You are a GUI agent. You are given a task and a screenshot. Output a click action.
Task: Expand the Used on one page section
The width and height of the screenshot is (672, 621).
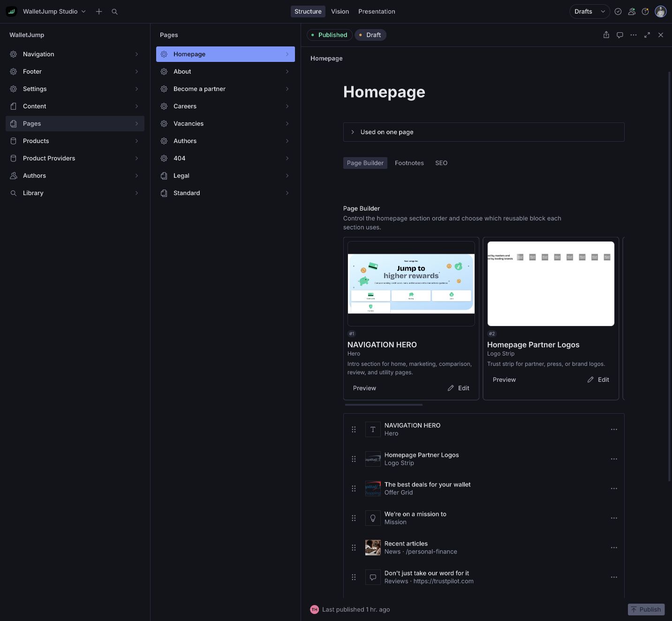[483, 132]
